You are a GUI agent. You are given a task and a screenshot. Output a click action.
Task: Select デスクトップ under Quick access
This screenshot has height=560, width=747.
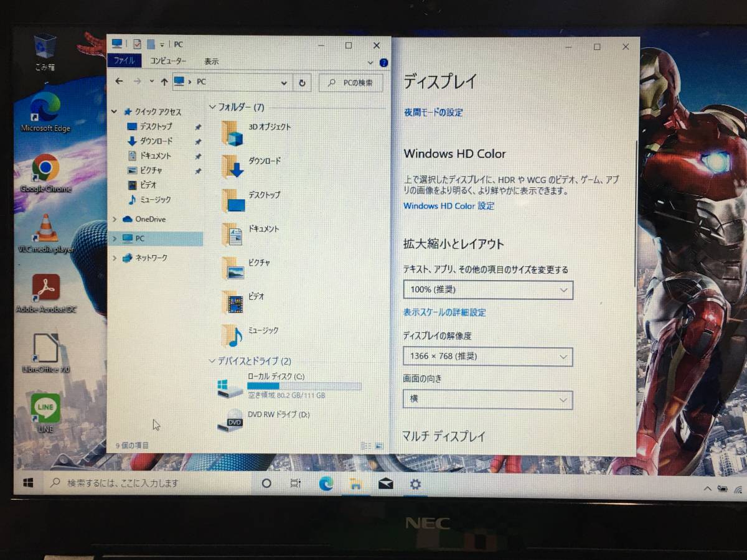(156, 126)
